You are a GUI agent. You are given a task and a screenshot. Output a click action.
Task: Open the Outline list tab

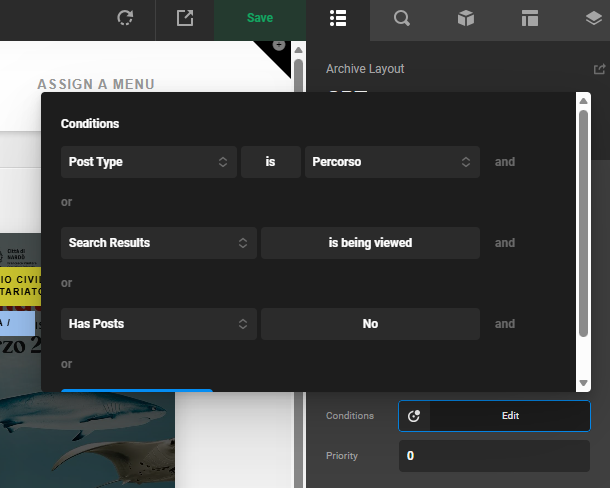tap(338, 18)
